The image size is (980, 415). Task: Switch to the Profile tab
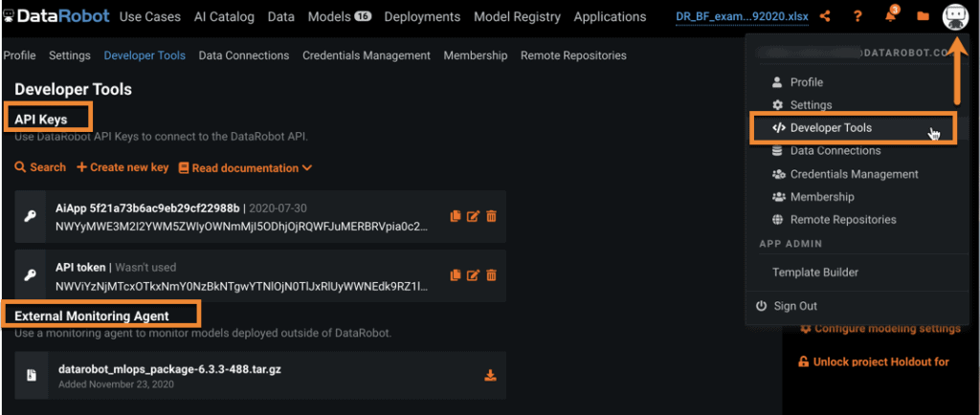(x=19, y=55)
